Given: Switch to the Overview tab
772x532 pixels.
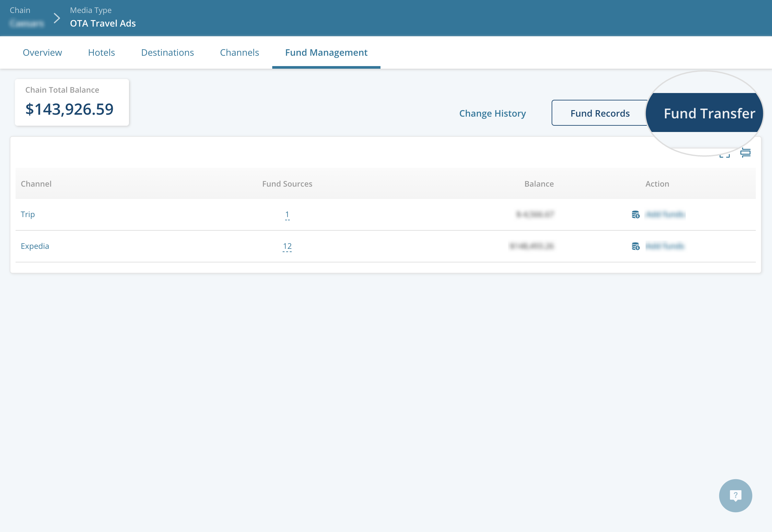Looking at the screenshot, I should click(42, 52).
